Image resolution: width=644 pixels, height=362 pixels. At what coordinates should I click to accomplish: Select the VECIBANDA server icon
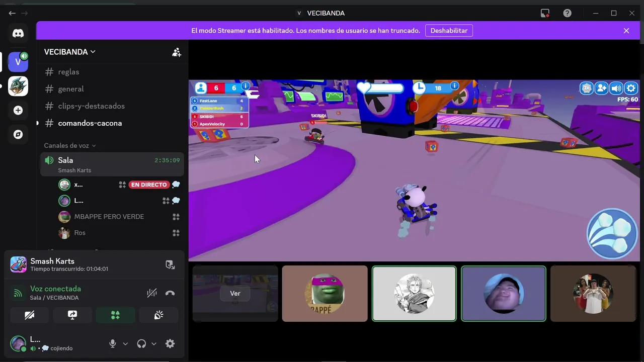click(18, 62)
